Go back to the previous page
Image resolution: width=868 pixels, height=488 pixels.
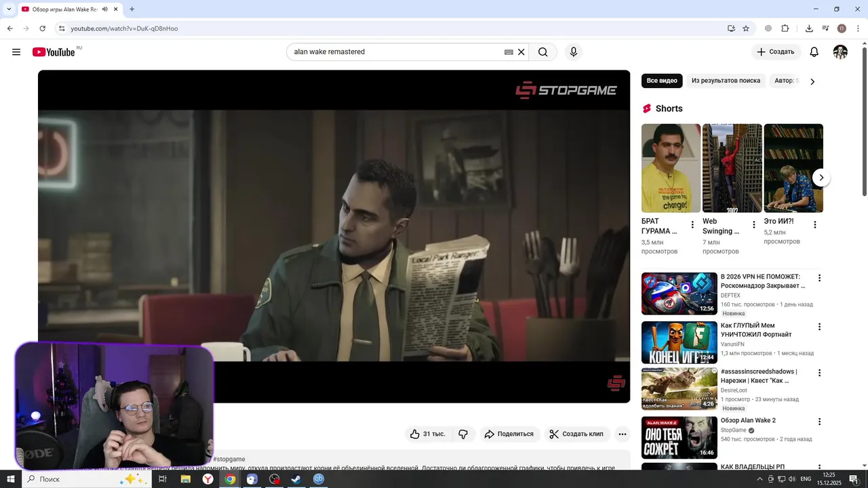(9, 28)
